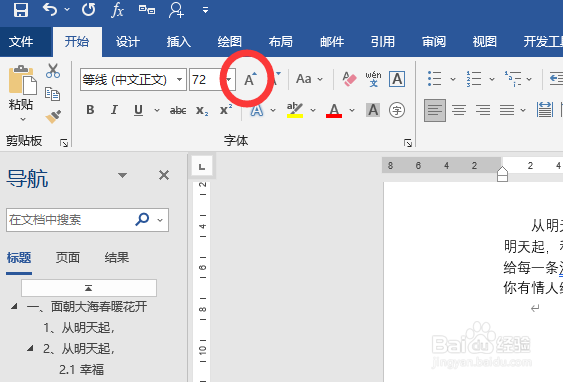Click the search magnifier icon
Screen dimensions: 563x382
click(x=142, y=219)
